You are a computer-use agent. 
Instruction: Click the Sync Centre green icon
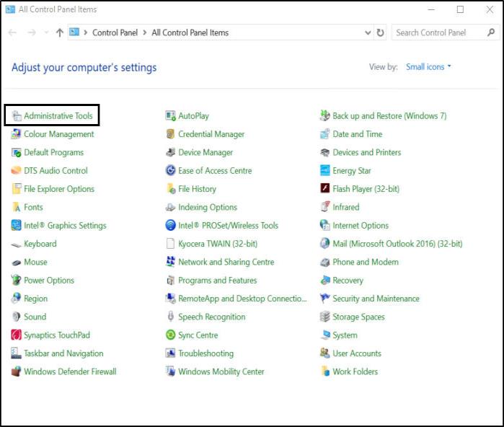coord(171,335)
